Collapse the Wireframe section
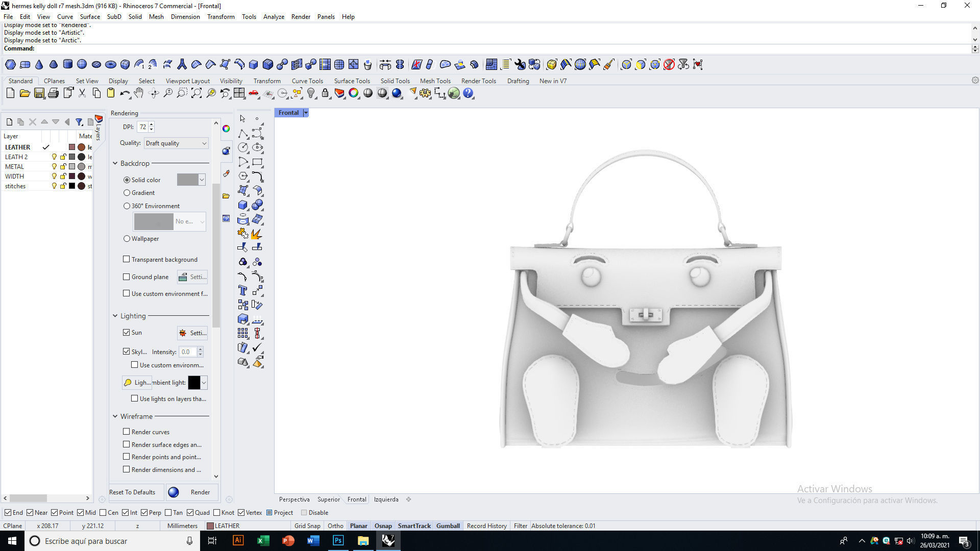980x551 pixels. [115, 416]
